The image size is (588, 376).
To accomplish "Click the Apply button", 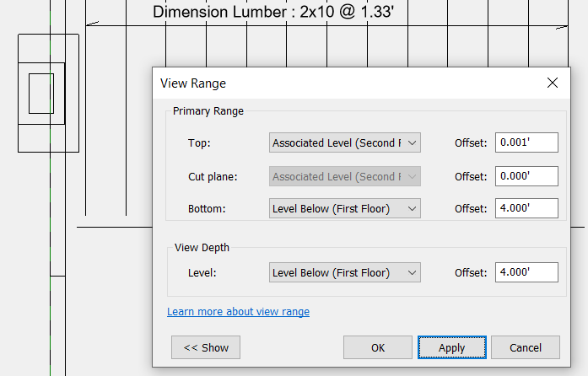I will [452, 347].
